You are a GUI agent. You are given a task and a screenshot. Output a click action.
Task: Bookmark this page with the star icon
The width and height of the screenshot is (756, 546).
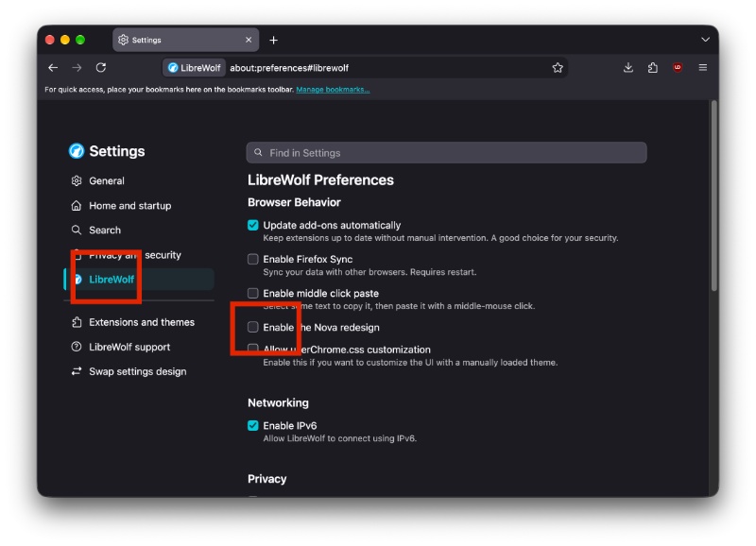(x=558, y=68)
